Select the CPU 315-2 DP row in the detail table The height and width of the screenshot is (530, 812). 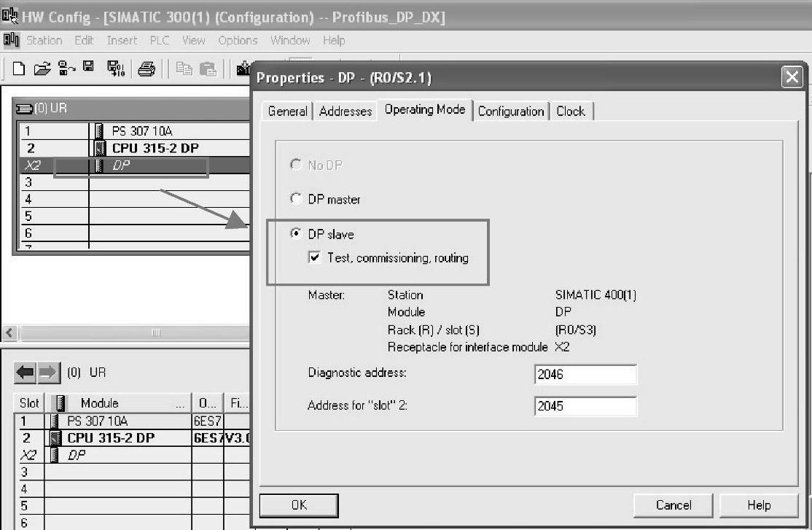[x=133, y=438]
